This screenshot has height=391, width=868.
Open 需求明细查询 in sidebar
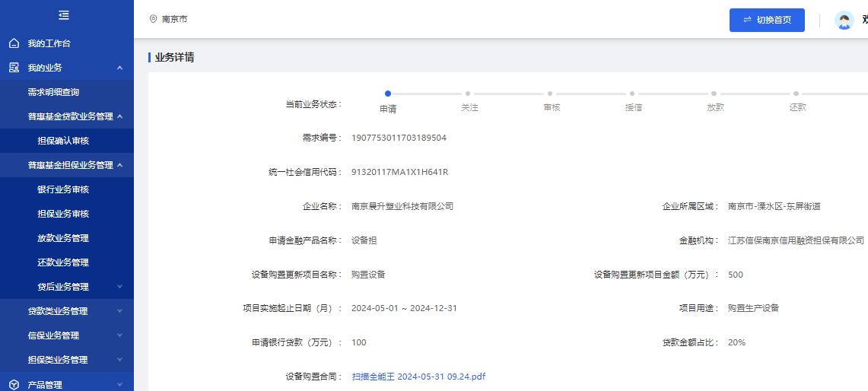coord(53,92)
